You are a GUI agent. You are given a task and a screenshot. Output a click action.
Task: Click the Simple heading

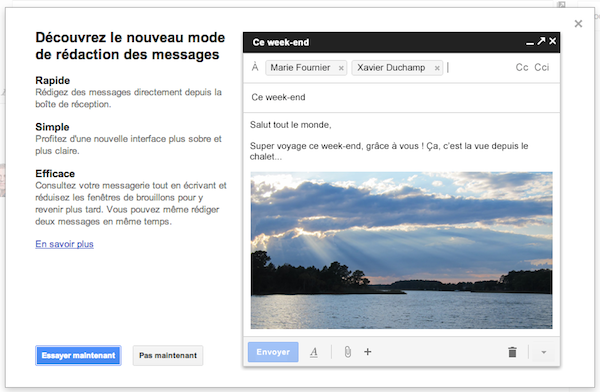click(52, 127)
